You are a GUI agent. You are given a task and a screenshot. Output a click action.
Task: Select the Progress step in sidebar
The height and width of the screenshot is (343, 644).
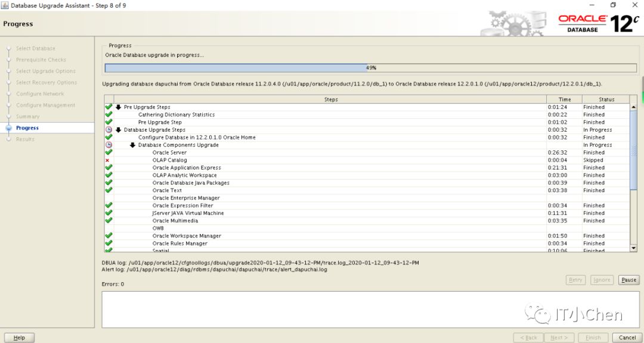point(27,128)
